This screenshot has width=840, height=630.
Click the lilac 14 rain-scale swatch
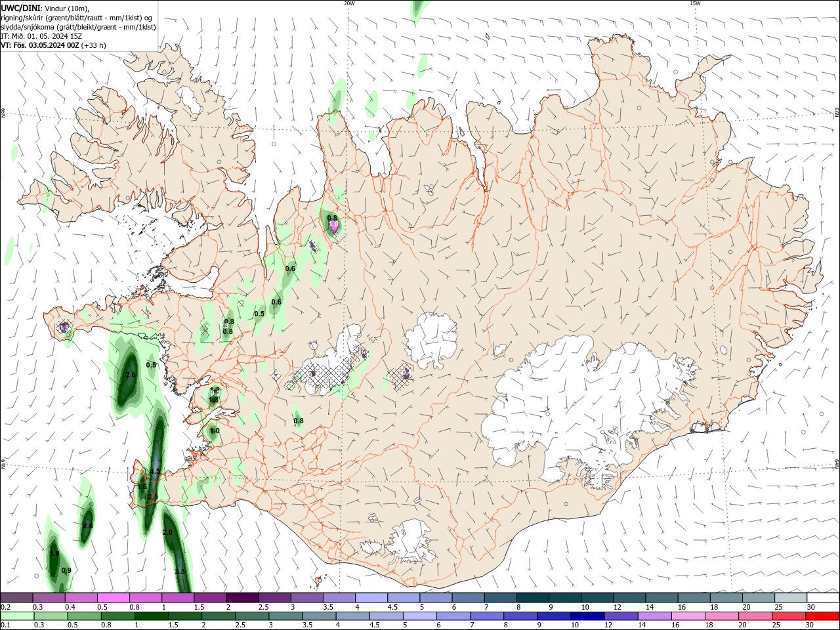pos(654,616)
